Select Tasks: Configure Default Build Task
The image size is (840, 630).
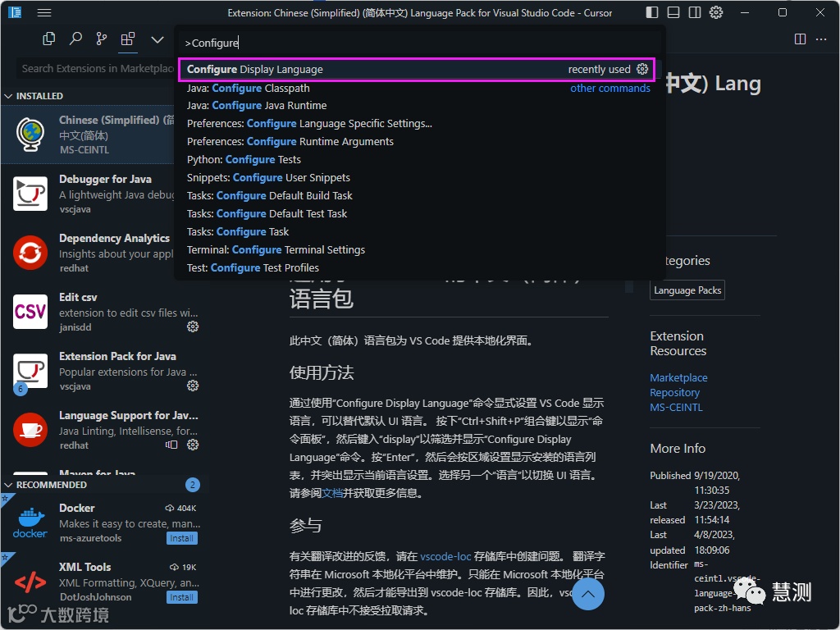pos(419,195)
